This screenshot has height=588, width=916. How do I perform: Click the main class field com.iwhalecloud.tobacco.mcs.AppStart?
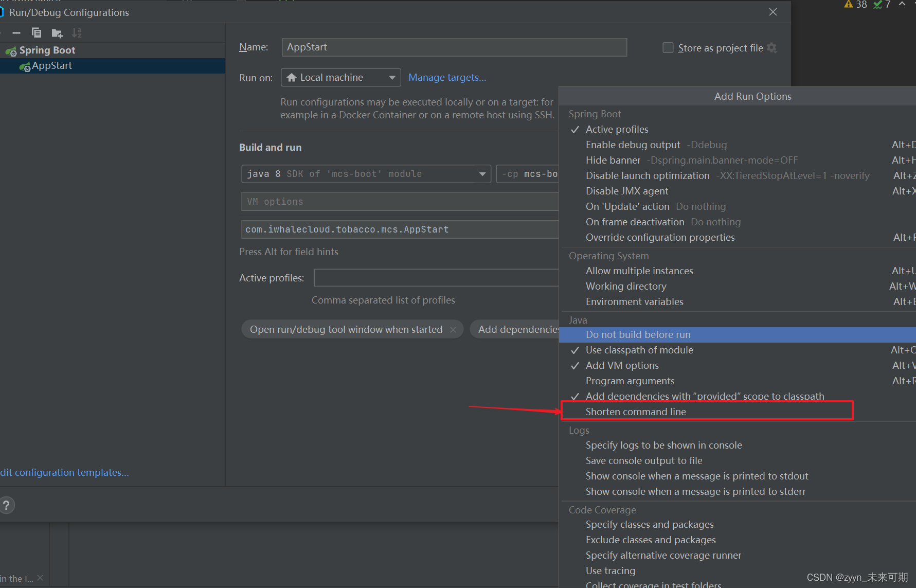point(400,229)
